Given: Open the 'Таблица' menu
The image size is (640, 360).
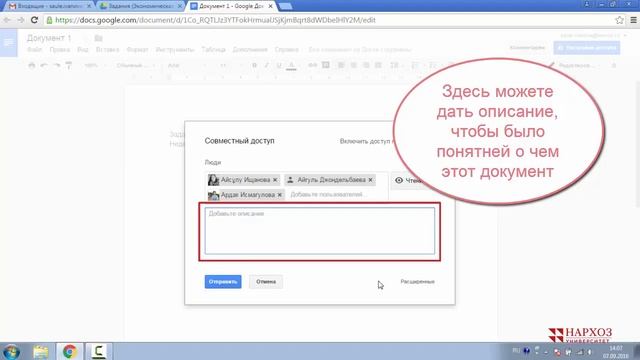Looking at the screenshot, I should (213, 50).
